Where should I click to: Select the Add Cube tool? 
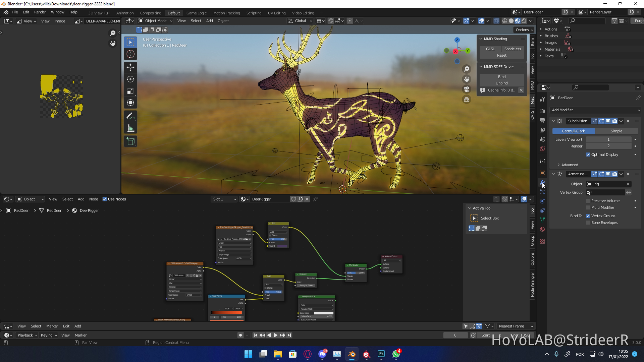point(130,141)
